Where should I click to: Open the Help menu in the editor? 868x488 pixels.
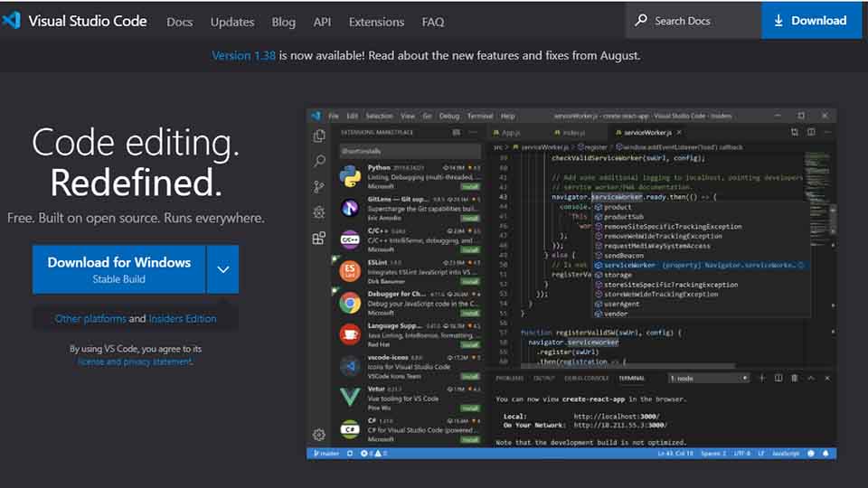pos(507,117)
